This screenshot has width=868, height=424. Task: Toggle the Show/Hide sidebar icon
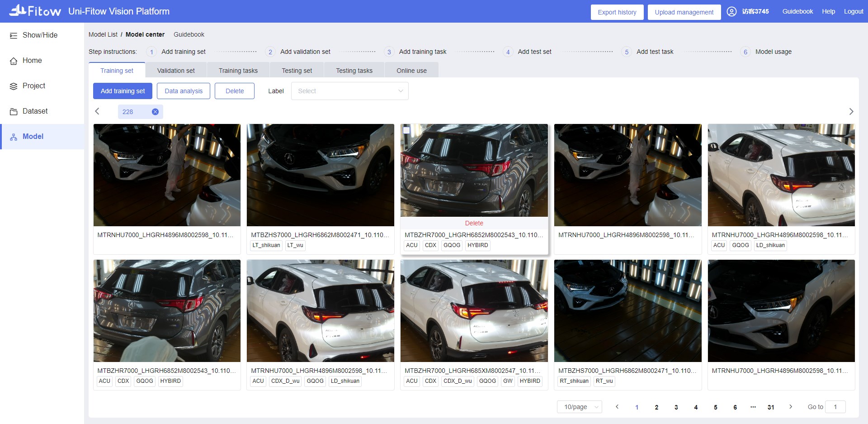(x=14, y=35)
